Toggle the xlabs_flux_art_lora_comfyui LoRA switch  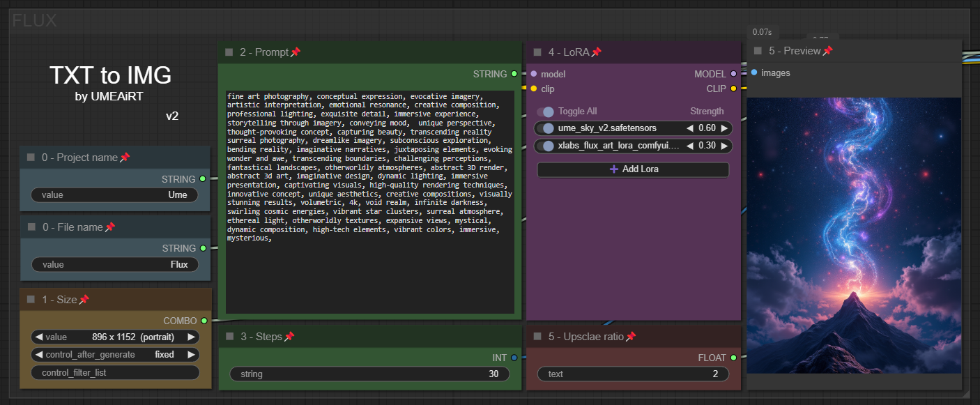click(x=546, y=146)
